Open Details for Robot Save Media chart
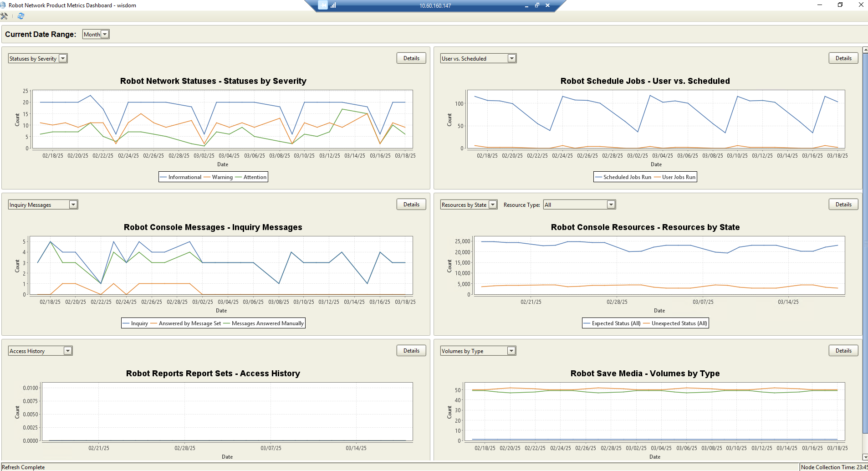The height and width of the screenshot is (471, 868). (x=843, y=351)
